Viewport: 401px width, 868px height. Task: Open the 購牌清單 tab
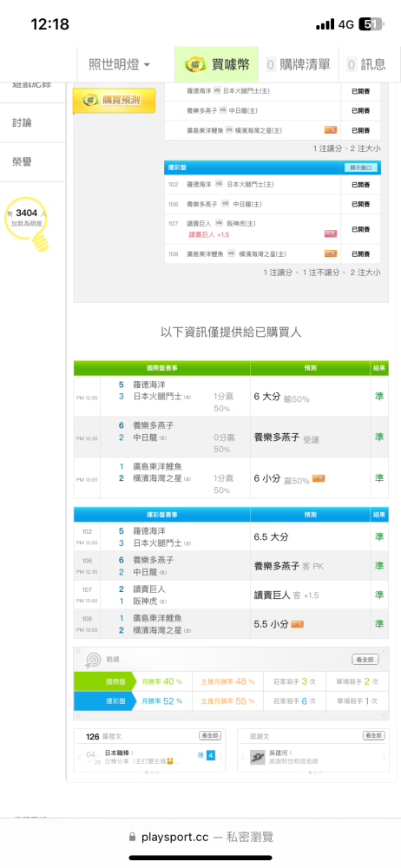coord(299,64)
